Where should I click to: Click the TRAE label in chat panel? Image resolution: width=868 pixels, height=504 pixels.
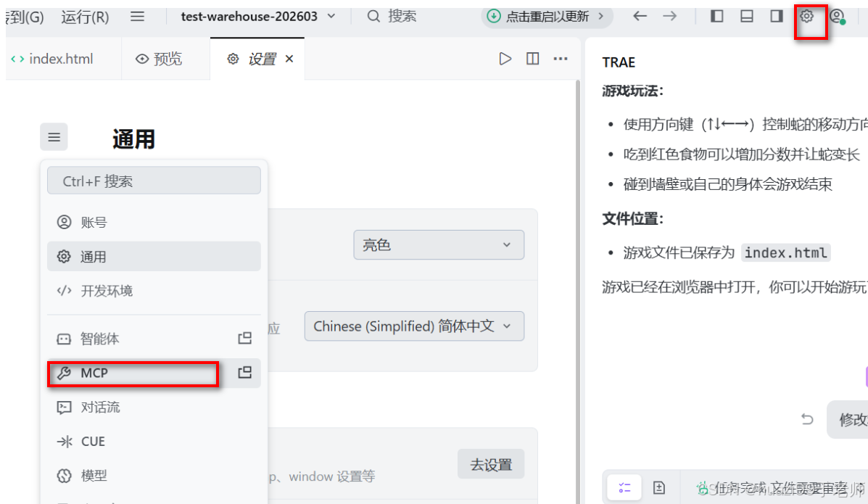(x=619, y=62)
